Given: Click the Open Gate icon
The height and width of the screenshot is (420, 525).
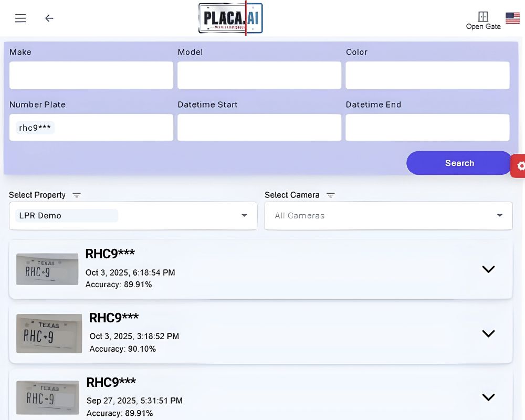Looking at the screenshot, I should pos(483,17).
